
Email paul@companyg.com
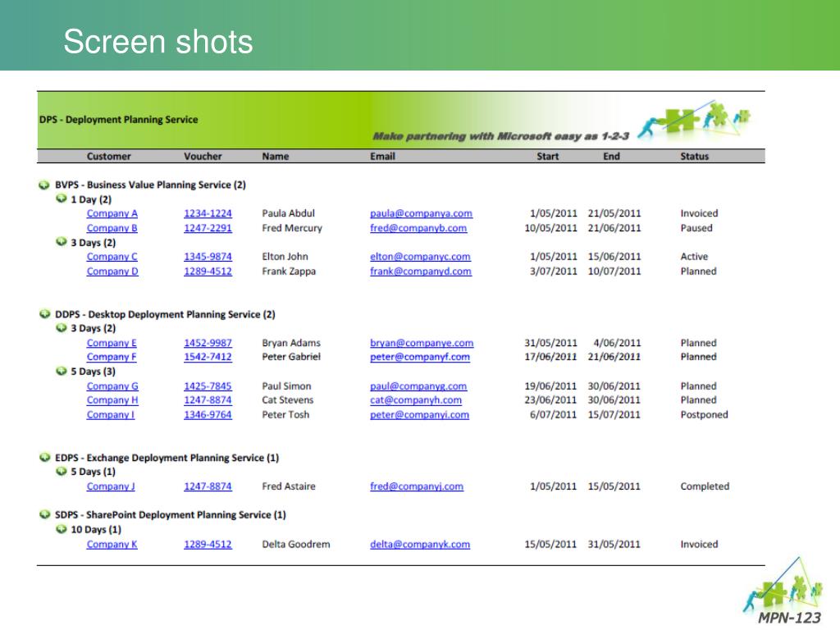point(418,386)
